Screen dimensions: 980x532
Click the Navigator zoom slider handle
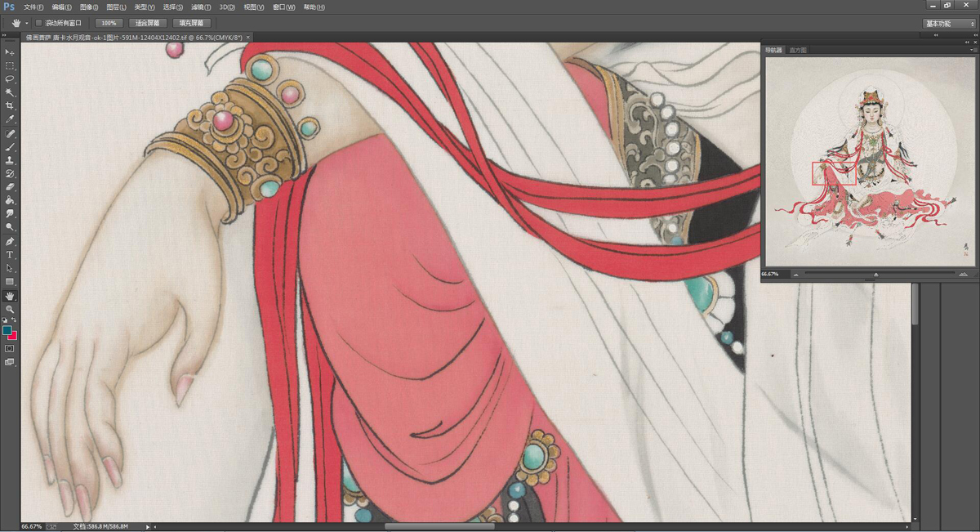click(876, 275)
